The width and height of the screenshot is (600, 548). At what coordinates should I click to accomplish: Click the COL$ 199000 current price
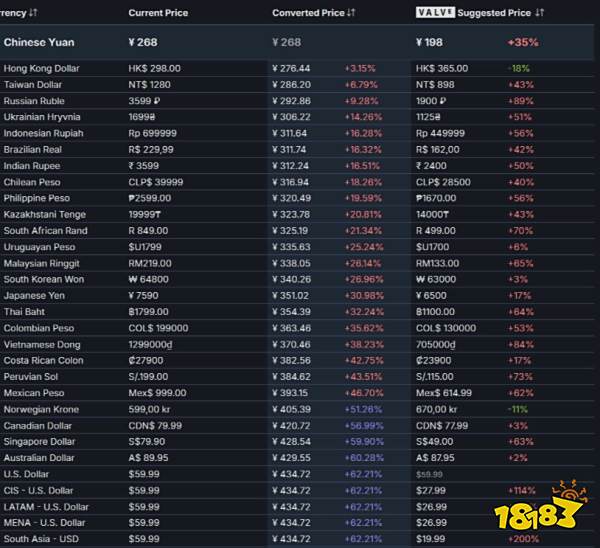(158, 328)
